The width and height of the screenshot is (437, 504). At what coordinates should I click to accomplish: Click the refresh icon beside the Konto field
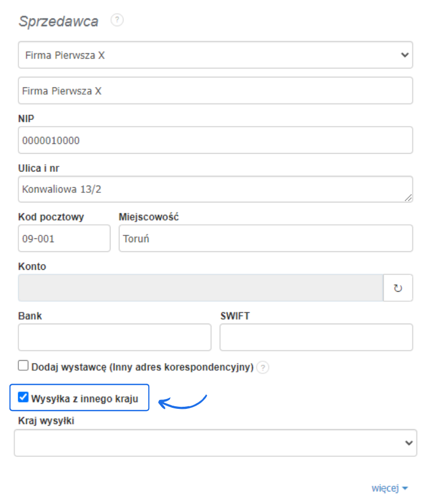(398, 288)
